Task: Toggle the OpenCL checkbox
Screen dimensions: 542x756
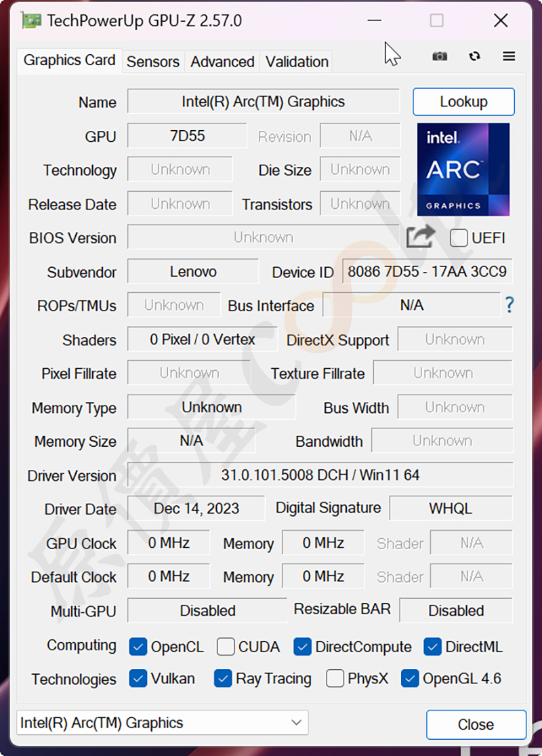Action: pyautogui.click(x=138, y=647)
